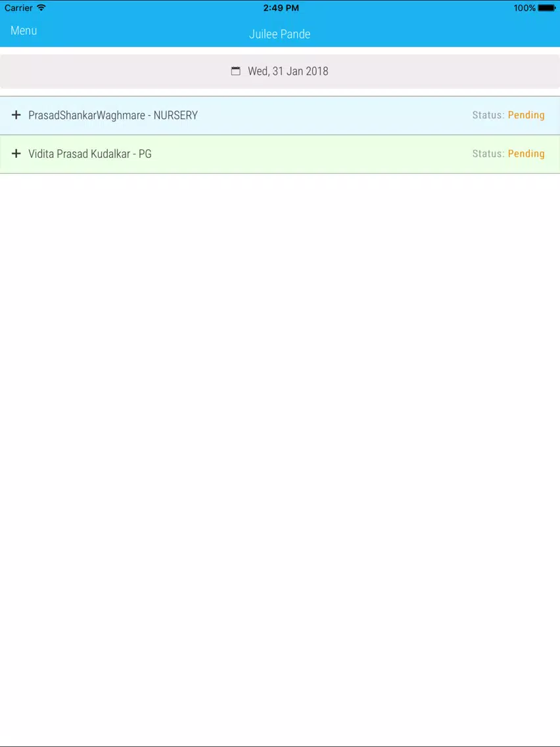Click Pending status of PrasadShankarWaghmare
The height and width of the screenshot is (747, 560).
(x=526, y=115)
